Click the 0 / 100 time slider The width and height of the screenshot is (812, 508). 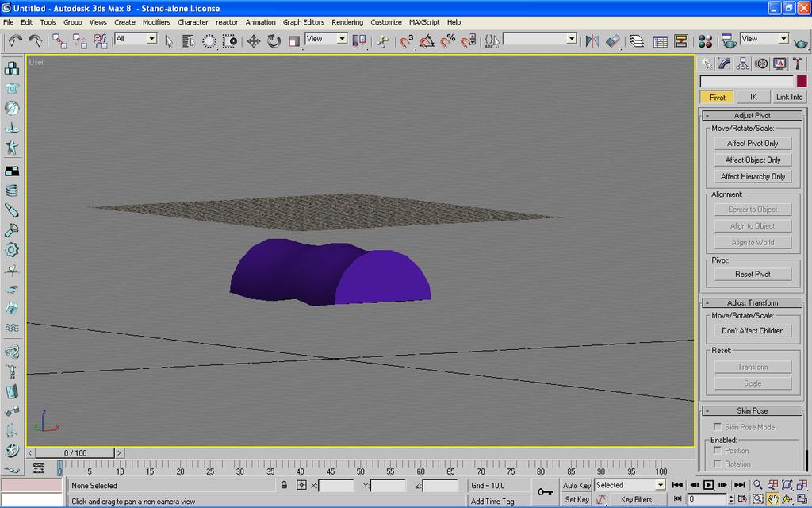[75, 453]
